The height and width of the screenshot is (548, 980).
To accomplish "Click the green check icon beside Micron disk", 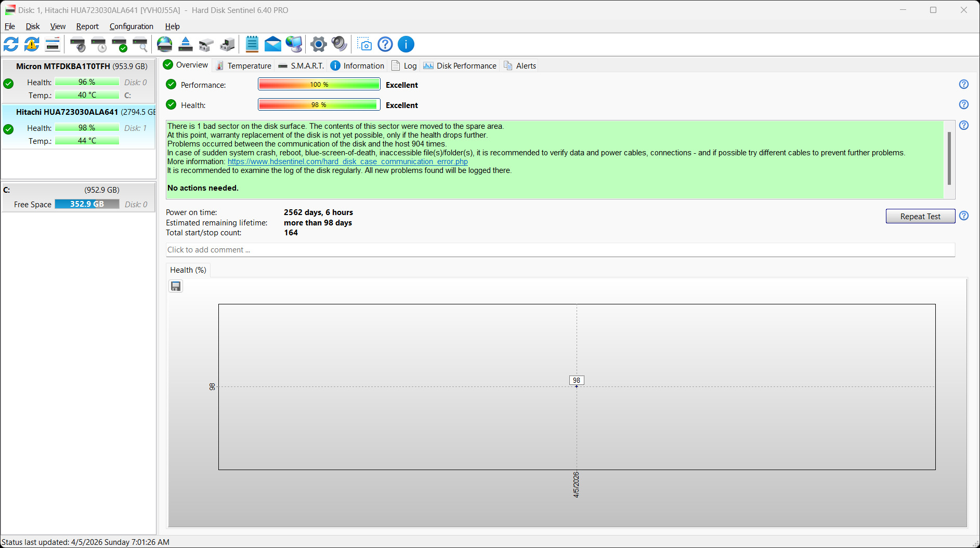I will click(8, 84).
